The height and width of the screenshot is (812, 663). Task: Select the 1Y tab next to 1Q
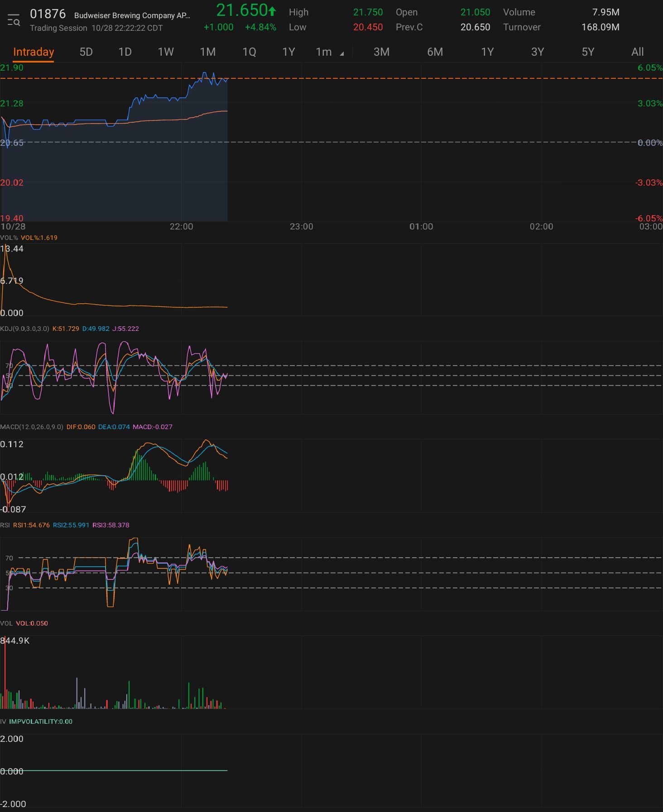click(288, 52)
